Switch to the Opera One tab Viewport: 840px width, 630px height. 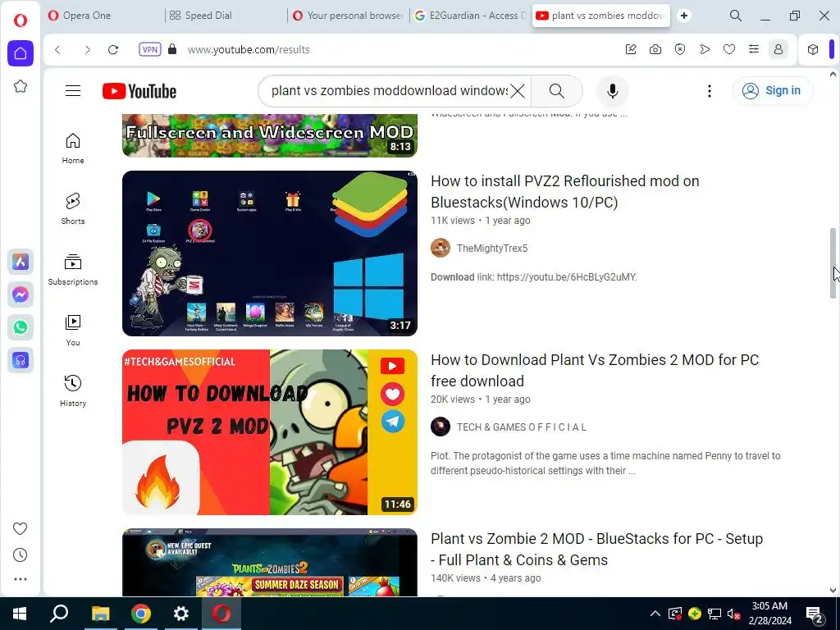click(x=102, y=16)
